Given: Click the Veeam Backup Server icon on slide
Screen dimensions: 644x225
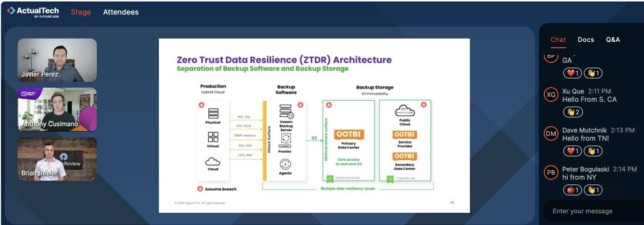Looking at the screenshot, I should [286, 111].
